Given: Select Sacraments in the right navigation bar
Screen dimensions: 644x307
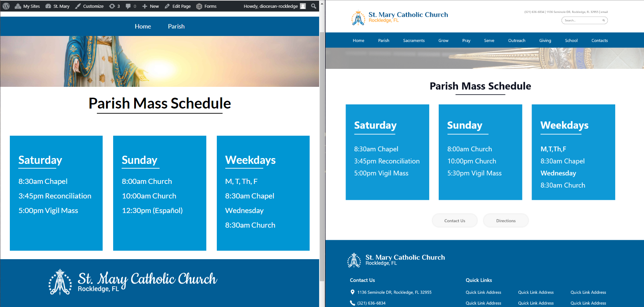Looking at the screenshot, I should [x=414, y=40].
